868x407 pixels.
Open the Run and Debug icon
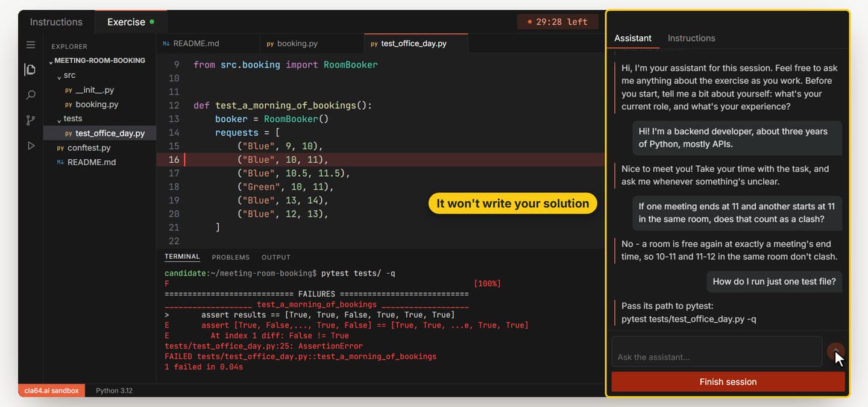pos(31,145)
